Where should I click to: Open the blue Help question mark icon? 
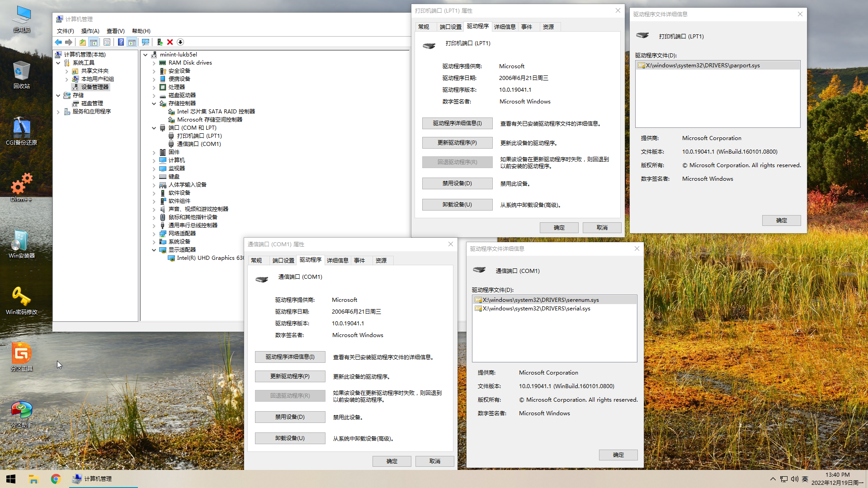pos(121,42)
